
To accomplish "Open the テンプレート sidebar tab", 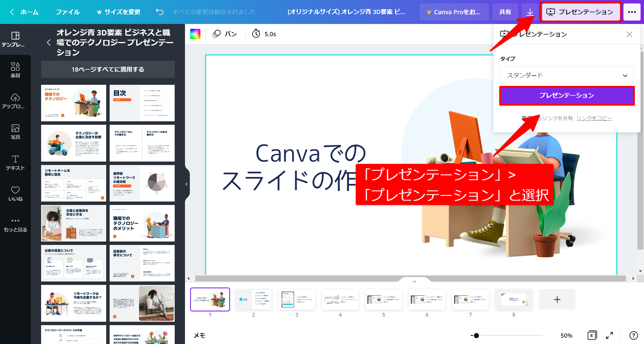I will (x=15, y=39).
